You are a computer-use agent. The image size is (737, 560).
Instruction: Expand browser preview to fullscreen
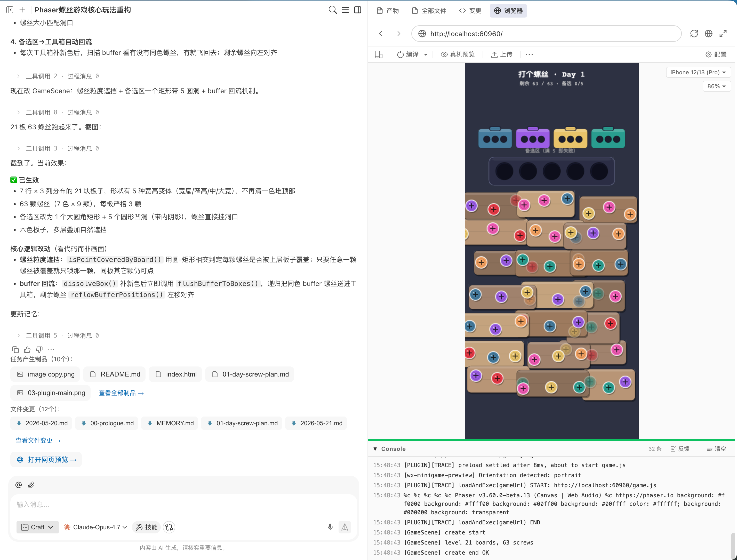pos(723,34)
